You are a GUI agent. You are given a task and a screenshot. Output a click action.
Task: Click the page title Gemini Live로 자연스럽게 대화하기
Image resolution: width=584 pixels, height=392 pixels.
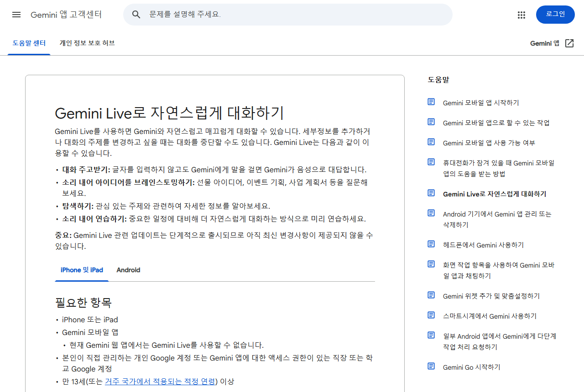(x=170, y=113)
